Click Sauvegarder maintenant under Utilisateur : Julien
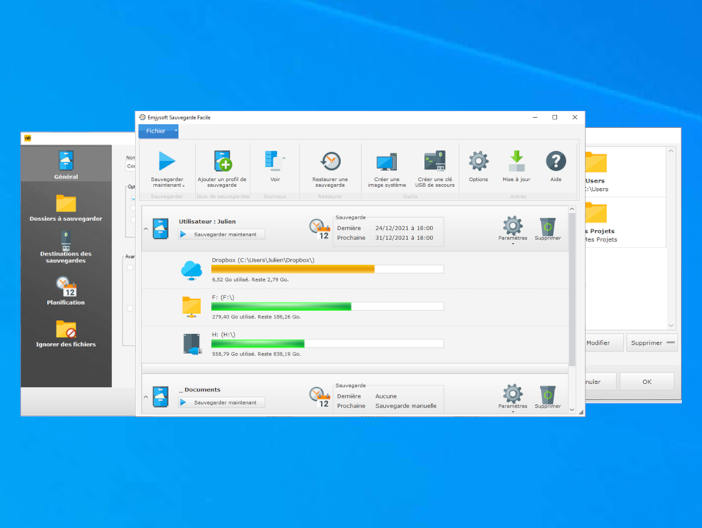702x528 pixels. 222,234
